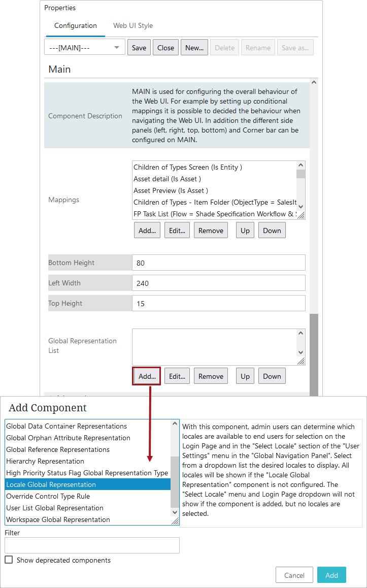This screenshot has width=367, height=588.
Task: Click the Mappings list resize grip
Action: point(301,215)
